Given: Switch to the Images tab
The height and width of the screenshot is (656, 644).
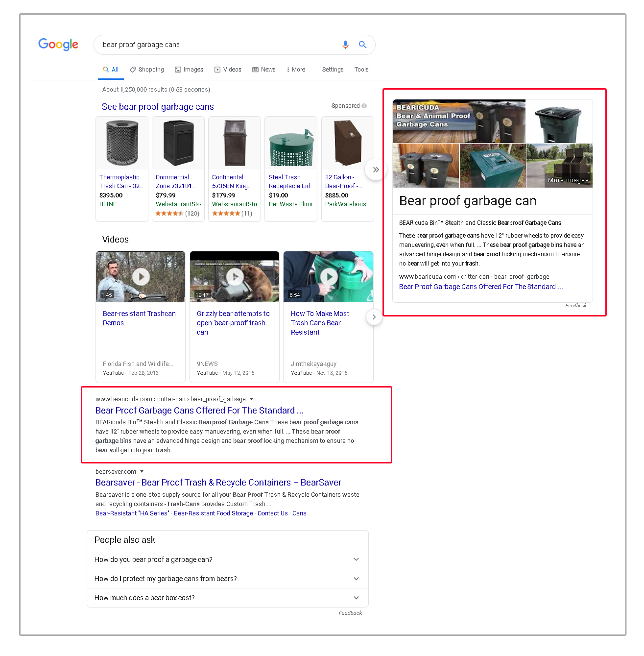Looking at the screenshot, I should coord(189,70).
